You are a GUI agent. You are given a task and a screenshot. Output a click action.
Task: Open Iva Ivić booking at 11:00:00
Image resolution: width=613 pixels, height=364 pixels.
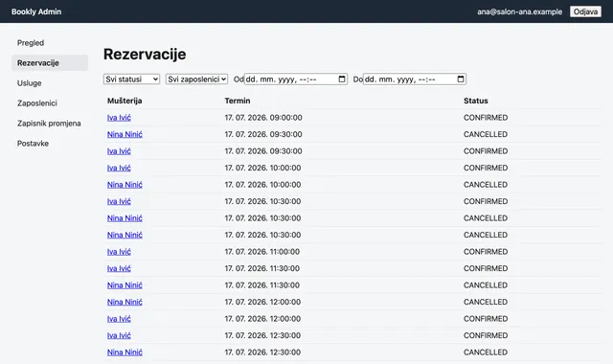coord(119,252)
